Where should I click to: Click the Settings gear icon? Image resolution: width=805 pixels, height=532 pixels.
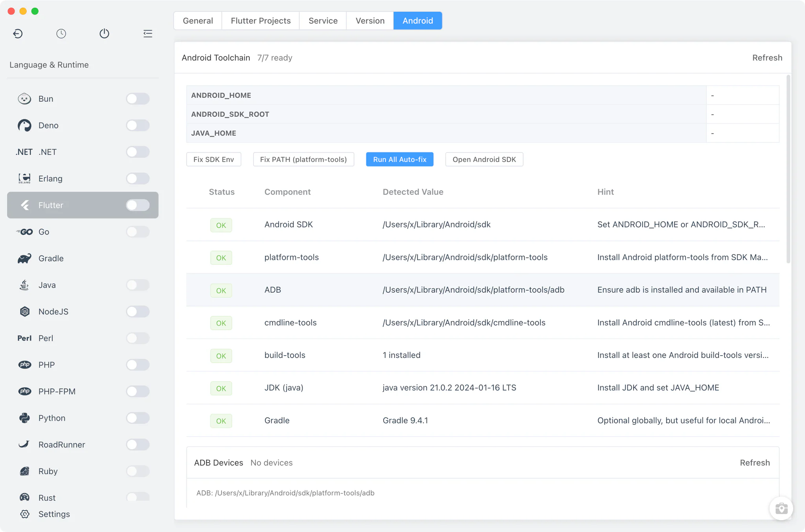click(25, 514)
